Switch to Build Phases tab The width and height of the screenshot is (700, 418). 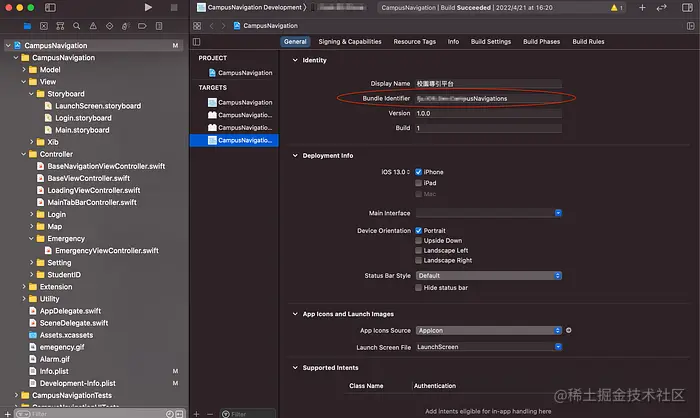tap(541, 42)
